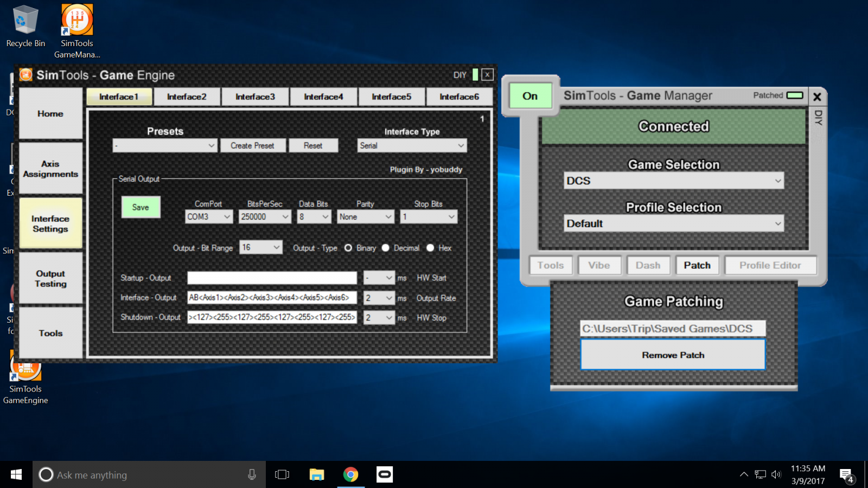
Task: Open the Windows Start menu
Action: coord(16,474)
